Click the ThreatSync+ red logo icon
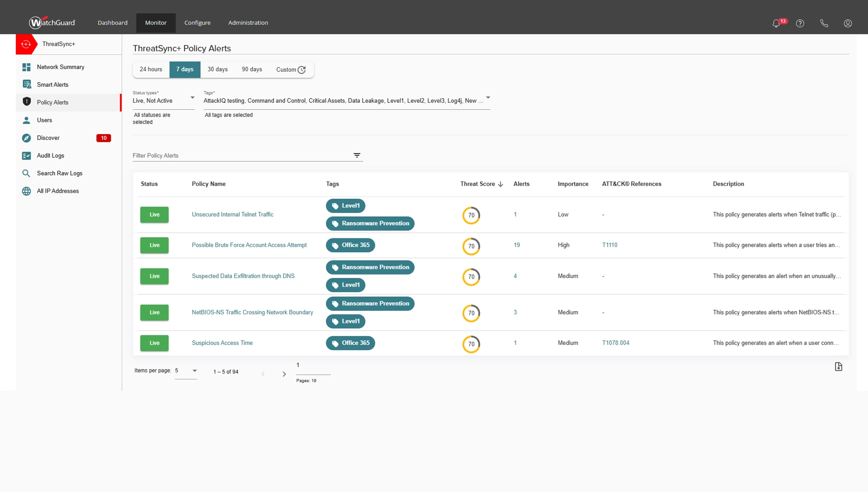 coord(26,44)
